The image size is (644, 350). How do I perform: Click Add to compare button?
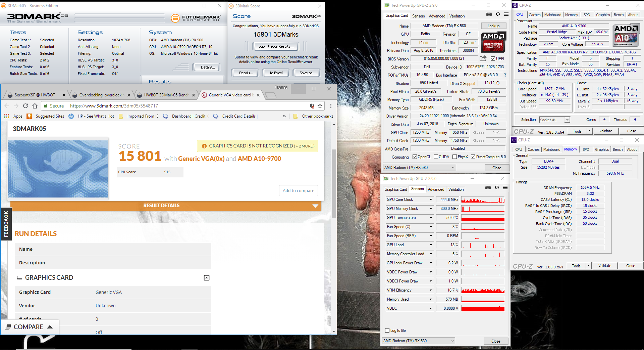coord(299,190)
